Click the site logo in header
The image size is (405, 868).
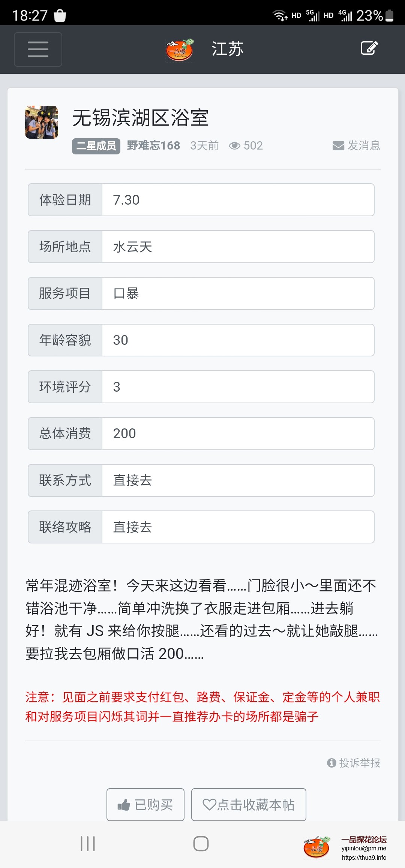180,50
